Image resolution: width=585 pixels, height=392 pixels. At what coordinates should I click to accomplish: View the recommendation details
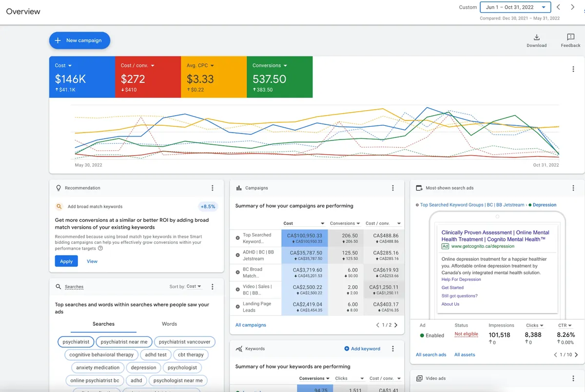point(92,261)
